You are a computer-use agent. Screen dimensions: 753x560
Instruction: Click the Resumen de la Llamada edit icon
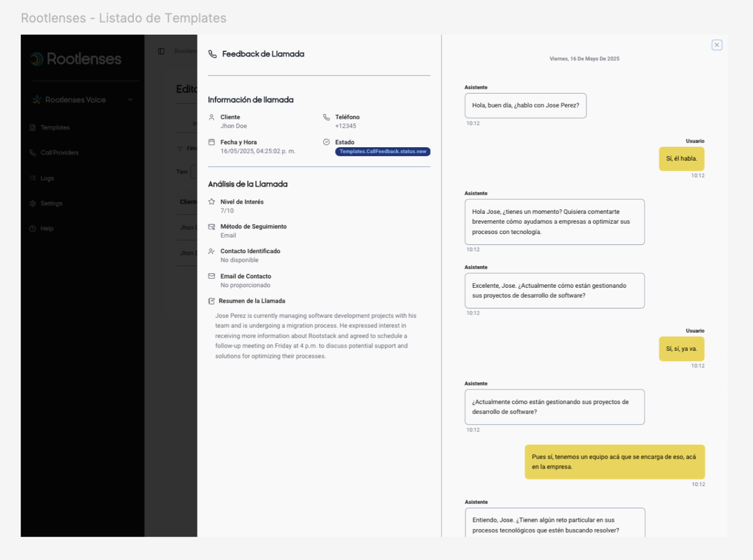pos(211,301)
